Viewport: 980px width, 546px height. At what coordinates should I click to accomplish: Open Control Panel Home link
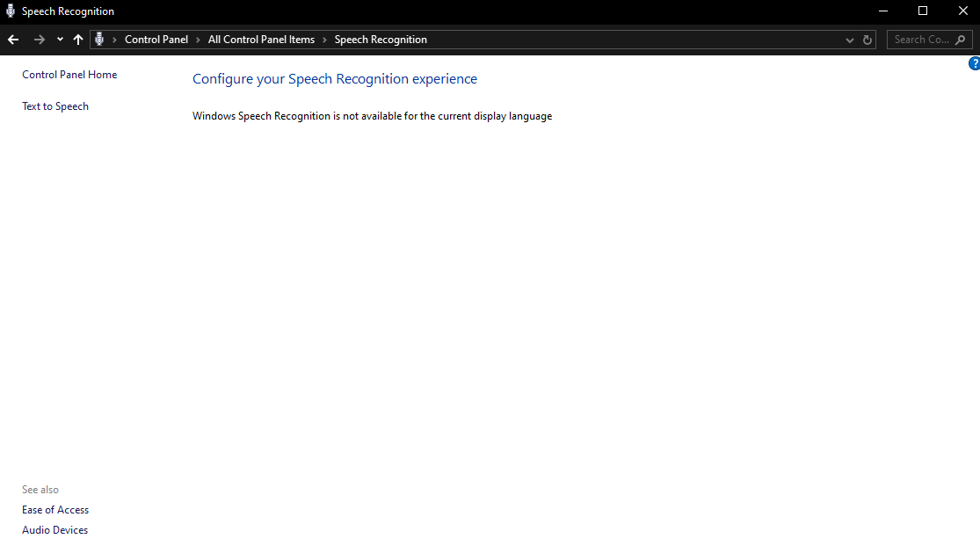[x=69, y=75]
